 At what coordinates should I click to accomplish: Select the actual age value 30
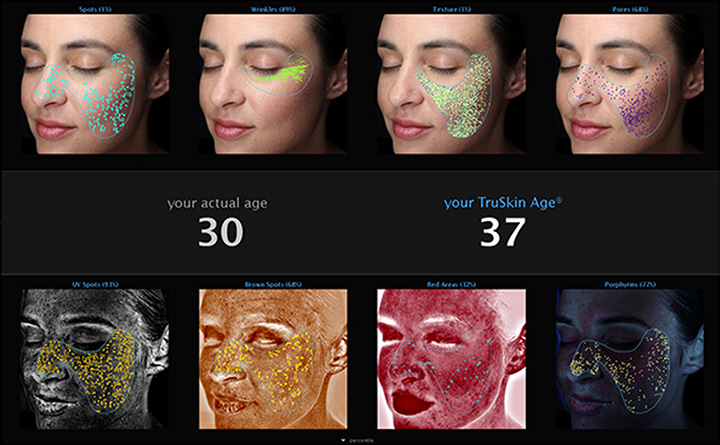click(220, 232)
